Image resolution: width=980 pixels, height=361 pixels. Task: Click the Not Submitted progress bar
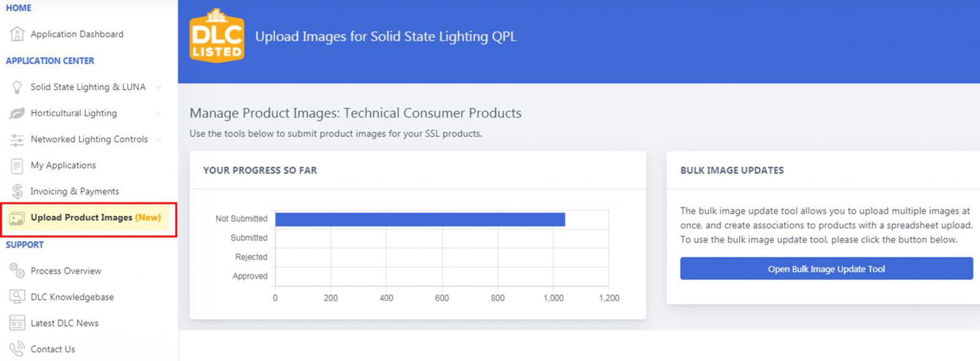pyautogui.click(x=420, y=219)
